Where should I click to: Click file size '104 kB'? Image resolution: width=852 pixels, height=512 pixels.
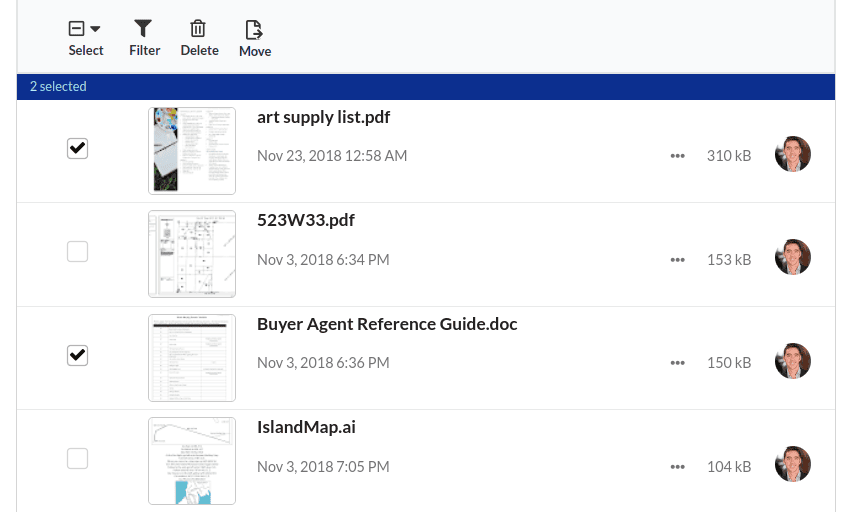pyautogui.click(x=729, y=466)
